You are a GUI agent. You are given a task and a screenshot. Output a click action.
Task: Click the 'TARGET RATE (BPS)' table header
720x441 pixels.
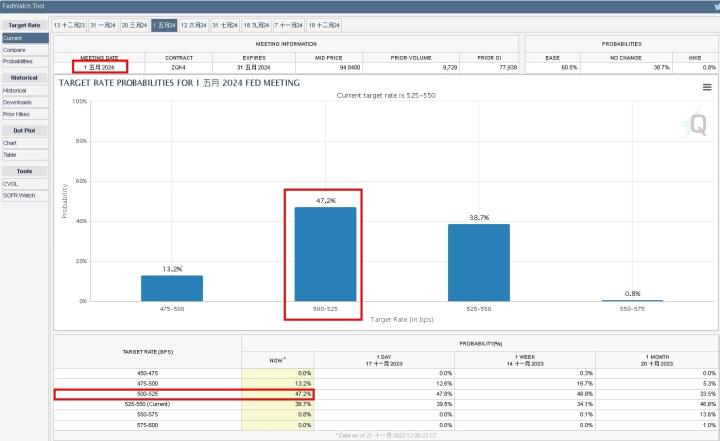[x=147, y=352]
